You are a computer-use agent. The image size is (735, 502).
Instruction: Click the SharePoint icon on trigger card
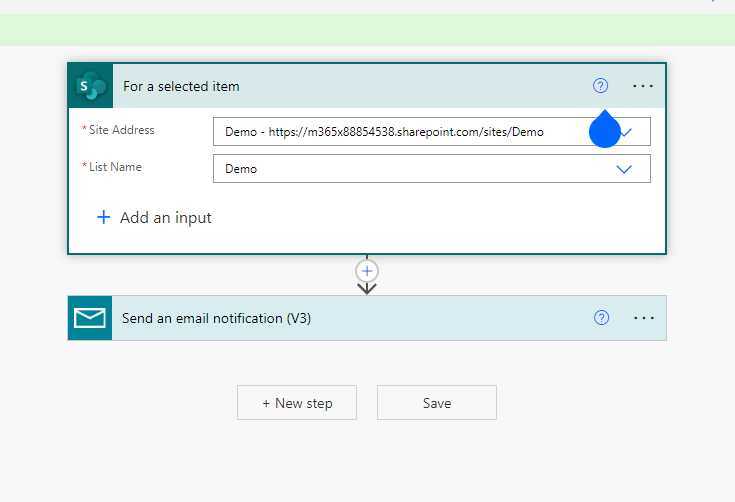[x=90, y=86]
